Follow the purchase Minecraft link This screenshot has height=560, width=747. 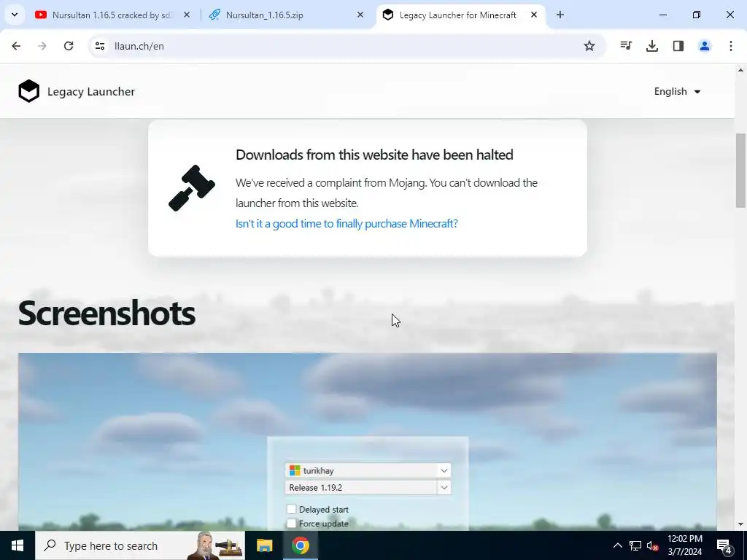coord(347,223)
